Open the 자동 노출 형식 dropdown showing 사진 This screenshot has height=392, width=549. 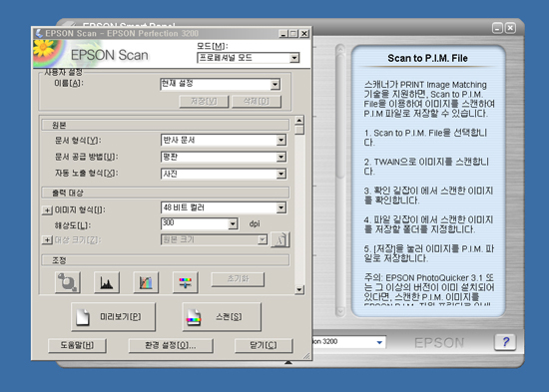(281, 174)
